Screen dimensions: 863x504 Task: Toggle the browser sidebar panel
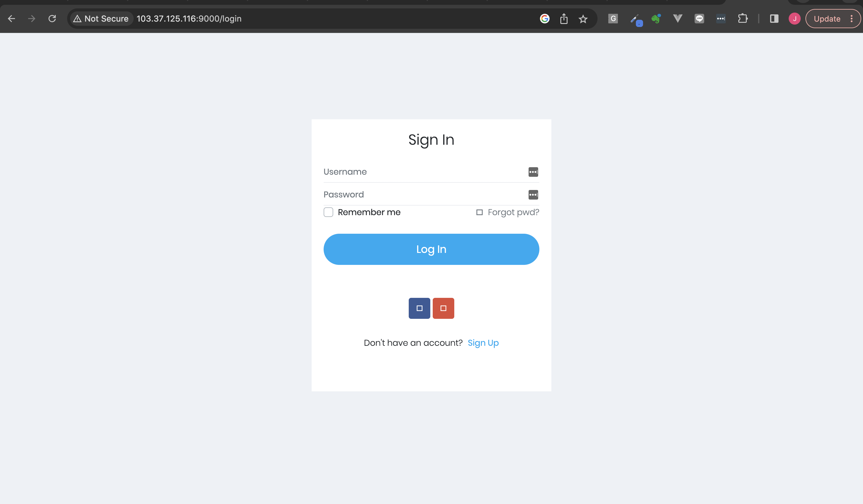(774, 19)
